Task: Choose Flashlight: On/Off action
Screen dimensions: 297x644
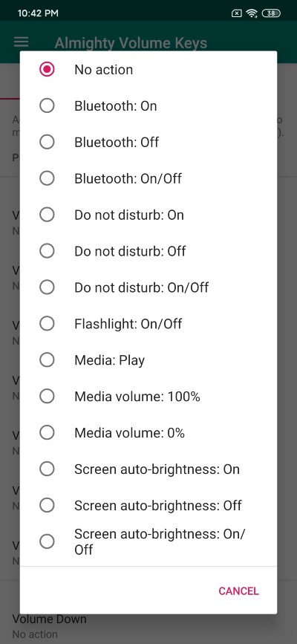Action: tap(148, 324)
